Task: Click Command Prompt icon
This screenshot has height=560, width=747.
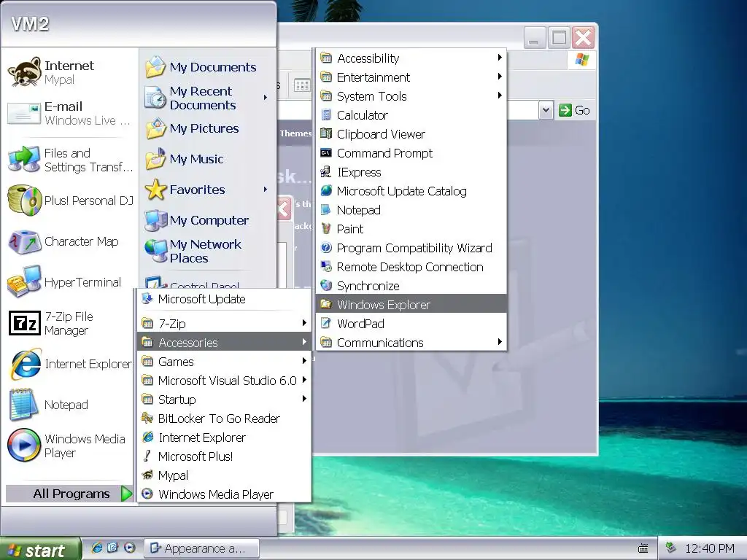Action: click(x=326, y=153)
